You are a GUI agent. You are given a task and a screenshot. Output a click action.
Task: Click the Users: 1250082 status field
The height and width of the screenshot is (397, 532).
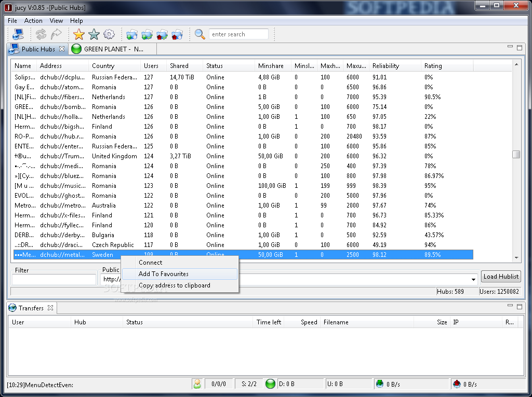point(499,291)
